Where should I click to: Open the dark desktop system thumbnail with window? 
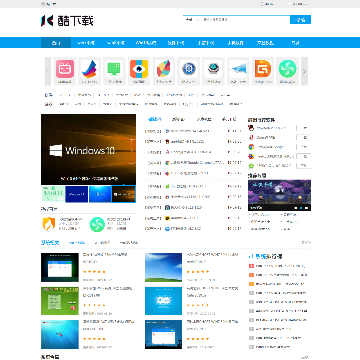(x=60, y=267)
